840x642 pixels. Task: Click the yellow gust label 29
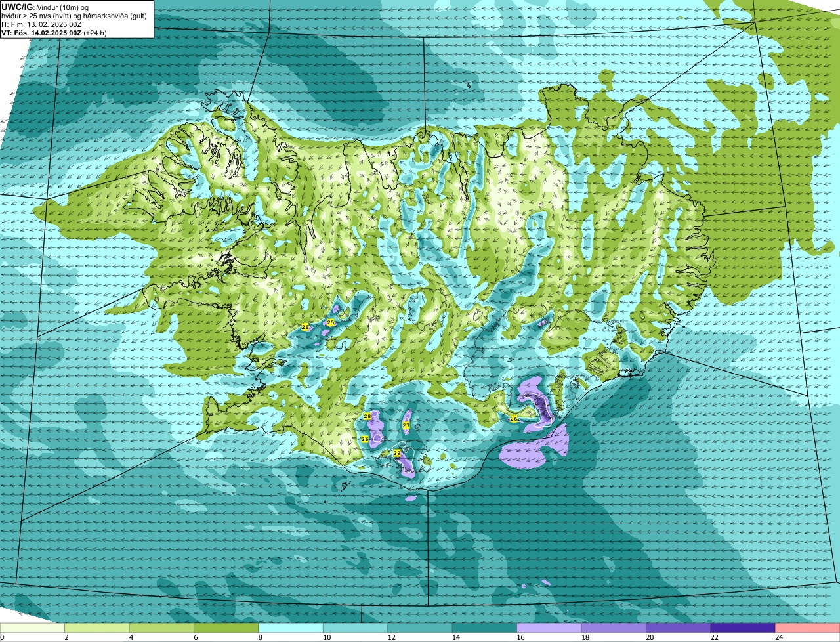tap(397, 453)
